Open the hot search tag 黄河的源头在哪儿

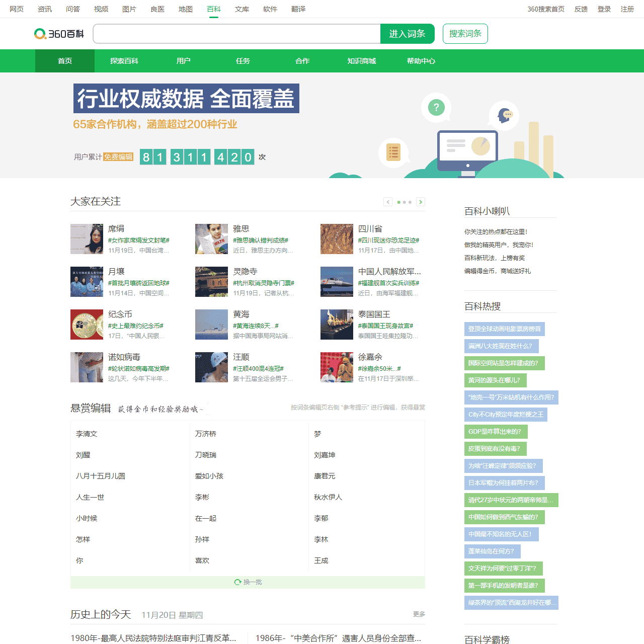pyautogui.click(x=495, y=380)
